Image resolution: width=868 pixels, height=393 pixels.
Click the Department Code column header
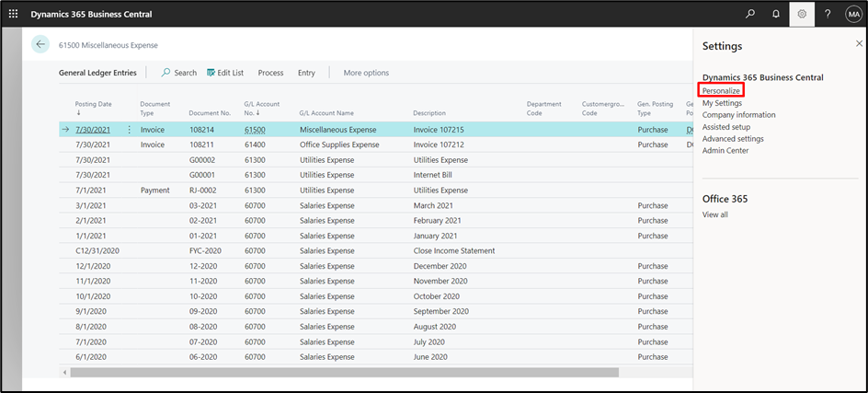(543, 108)
